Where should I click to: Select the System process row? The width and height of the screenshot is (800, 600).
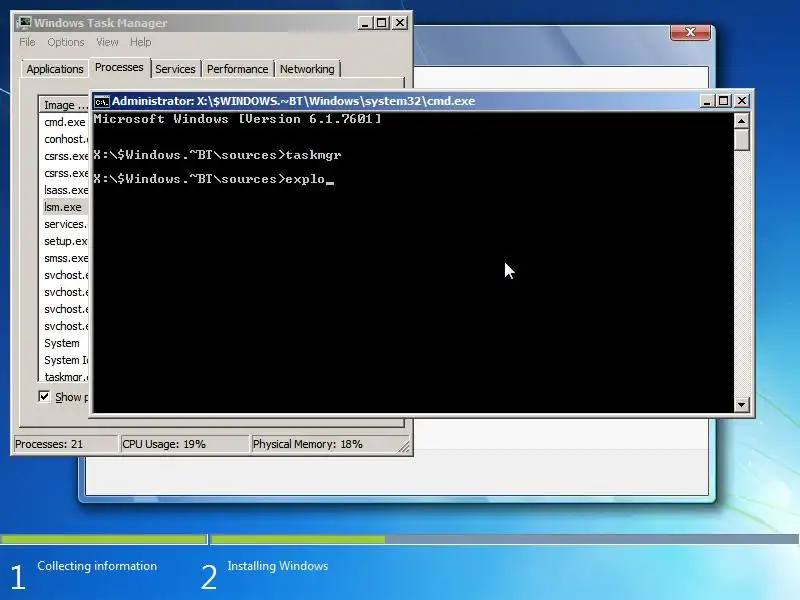(x=65, y=343)
